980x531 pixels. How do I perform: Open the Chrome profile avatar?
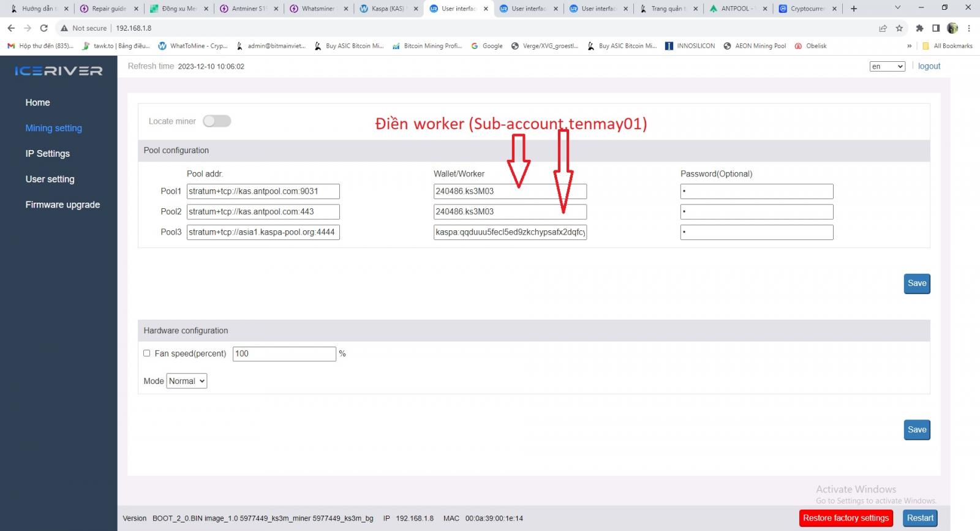(952, 28)
